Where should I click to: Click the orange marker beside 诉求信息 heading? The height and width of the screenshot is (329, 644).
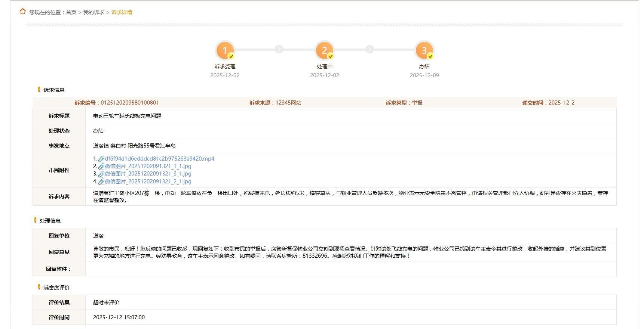pos(39,90)
